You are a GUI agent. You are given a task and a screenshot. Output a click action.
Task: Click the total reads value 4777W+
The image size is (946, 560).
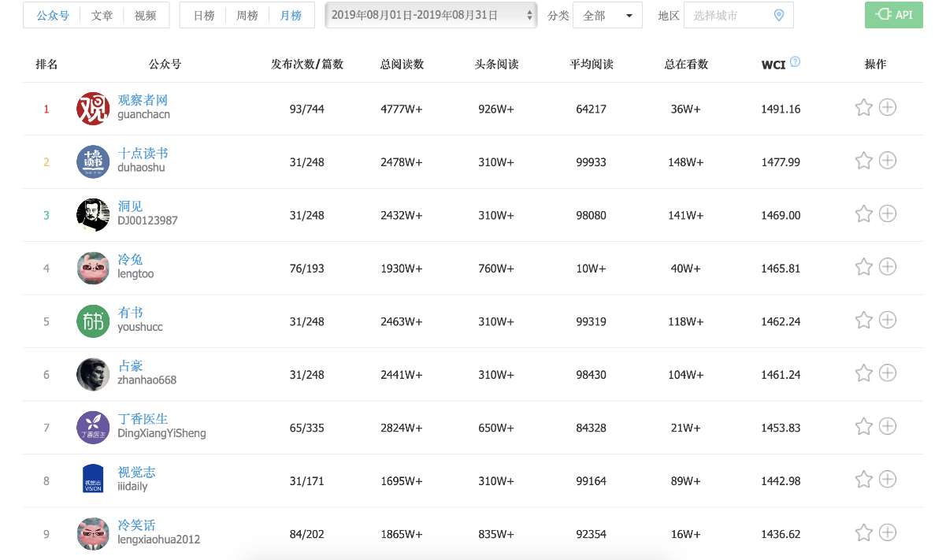[402, 109]
